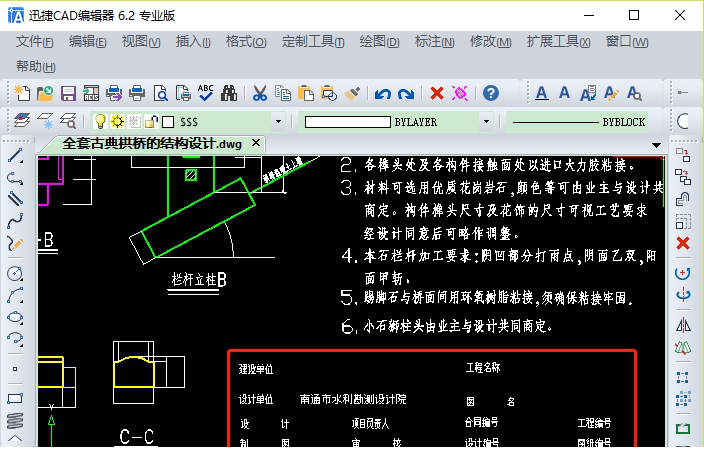Select the Rectangle drawing tool
Image resolution: width=704 pixels, height=464 pixels.
click(x=15, y=398)
